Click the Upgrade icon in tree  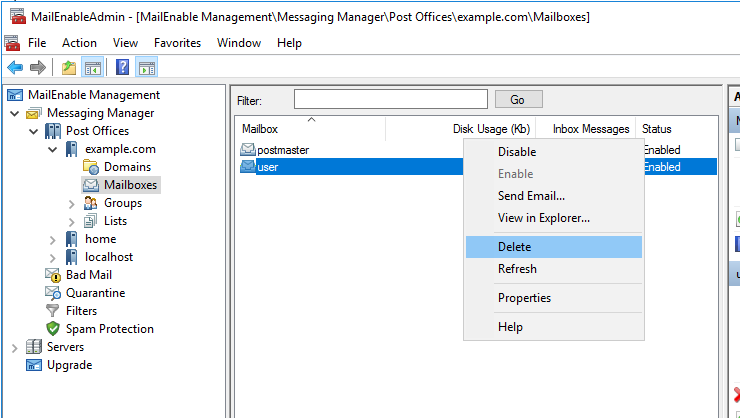click(34, 365)
